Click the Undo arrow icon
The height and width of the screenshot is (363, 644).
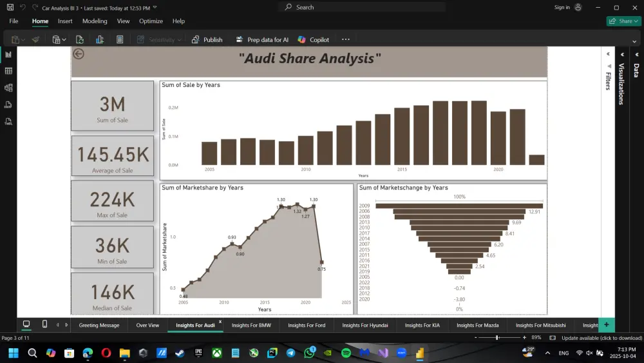pyautogui.click(x=23, y=7)
